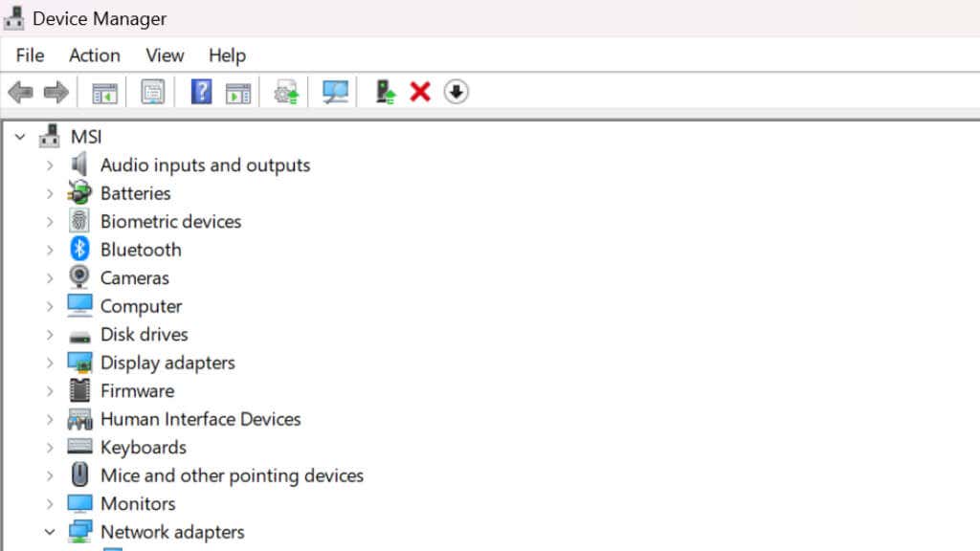Toggle the Show/Hide Console Tree icon
The width and height of the screenshot is (980, 551).
tap(104, 93)
